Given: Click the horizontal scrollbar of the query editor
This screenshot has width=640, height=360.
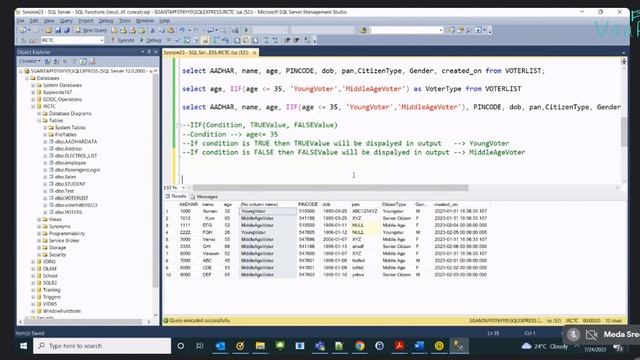Looking at the screenshot, I should point(330,188).
